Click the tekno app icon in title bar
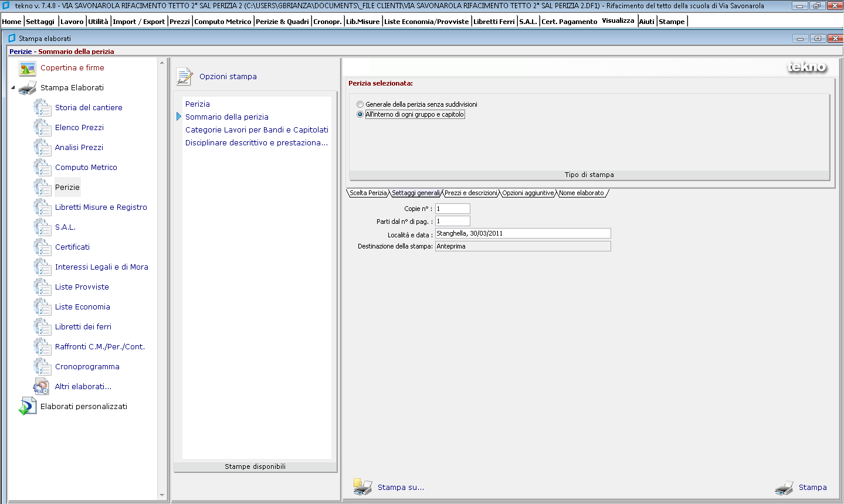 coord(6,5)
